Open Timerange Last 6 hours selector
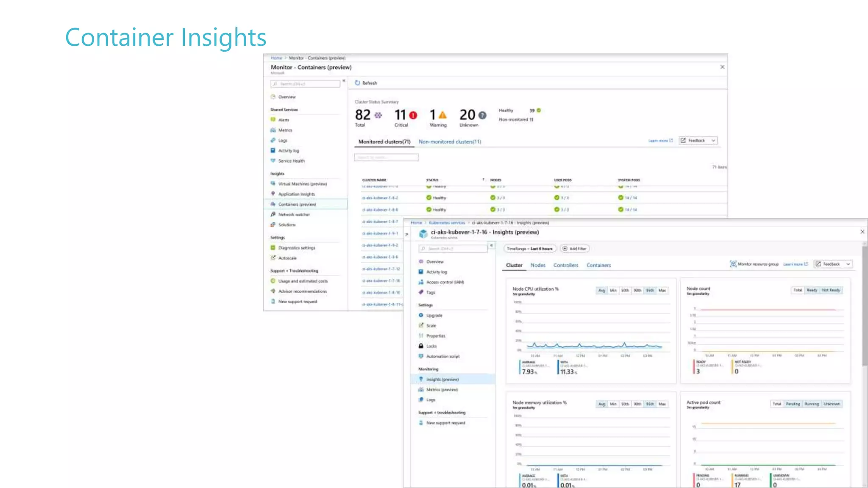 [x=529, y=249]
